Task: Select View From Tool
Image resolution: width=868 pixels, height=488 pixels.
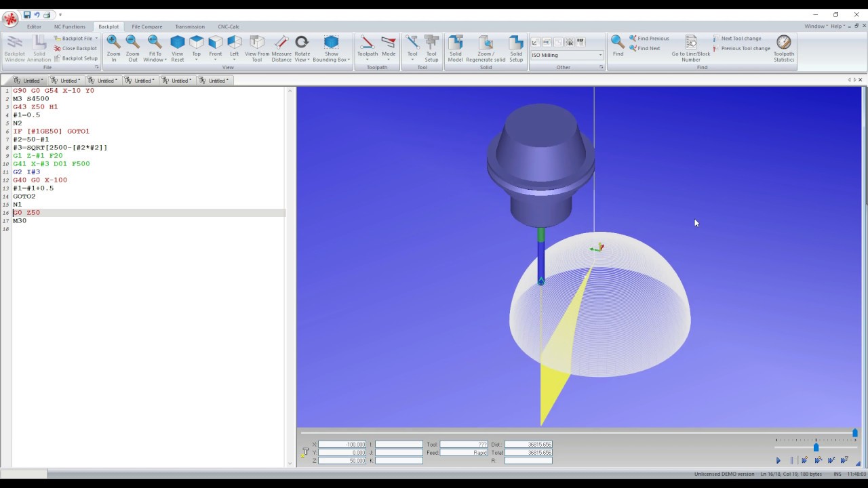Action: 257,48
